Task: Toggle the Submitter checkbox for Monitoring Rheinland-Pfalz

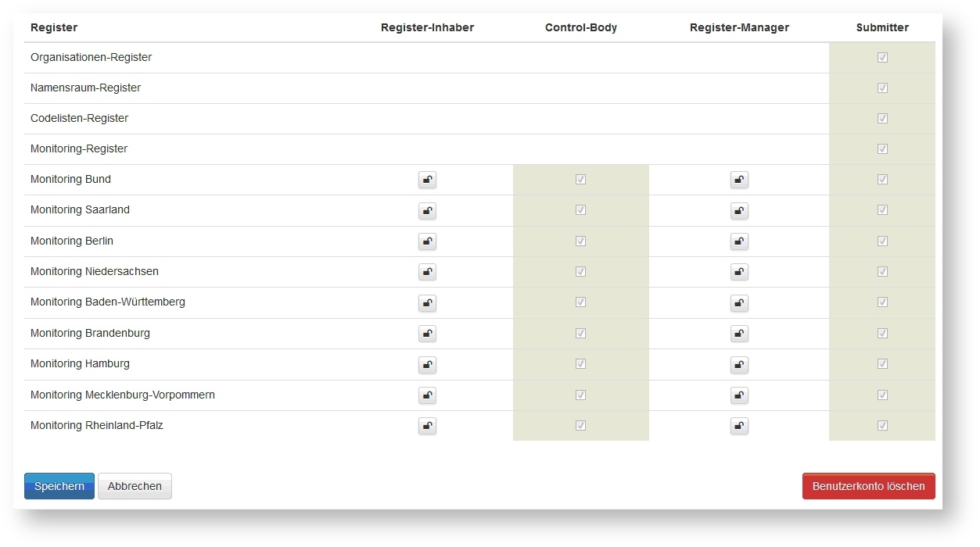Action: click(882, 425)
